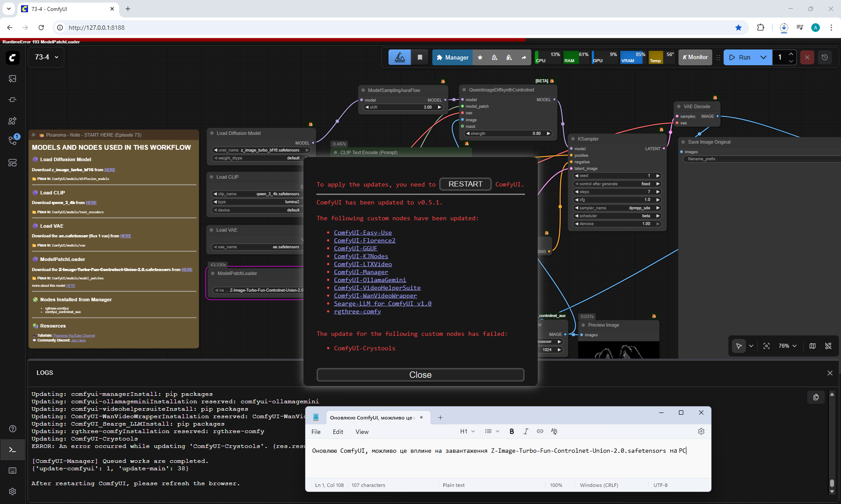
Task: Toggle the terminal logs panel icon
Action: pos(12,450)
